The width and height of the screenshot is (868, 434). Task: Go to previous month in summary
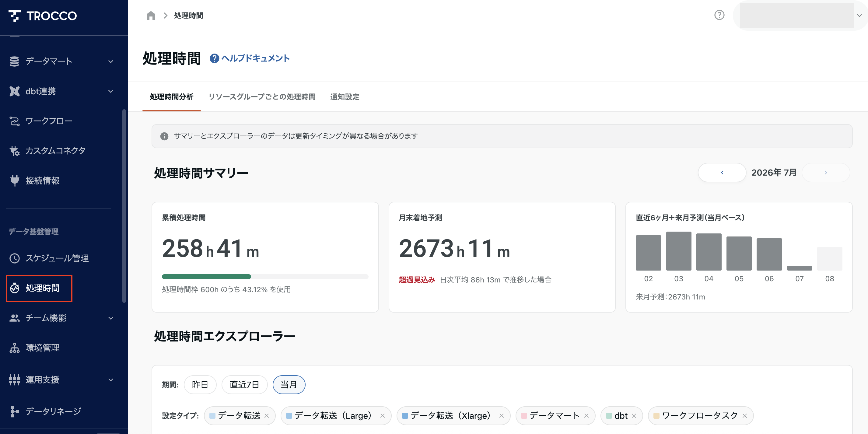point(722,173)
